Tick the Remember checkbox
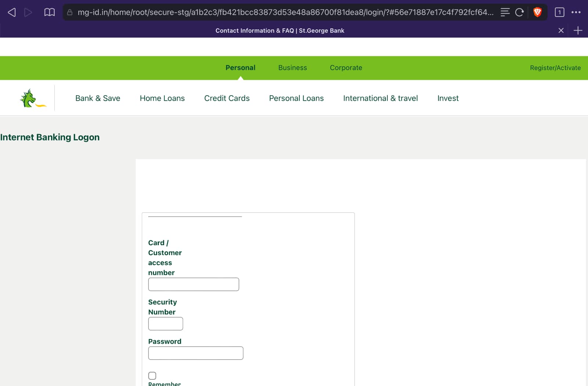Image resolution: width=588 pixels, height=386 pixels. pyautogui.click(x=152, y=375)
